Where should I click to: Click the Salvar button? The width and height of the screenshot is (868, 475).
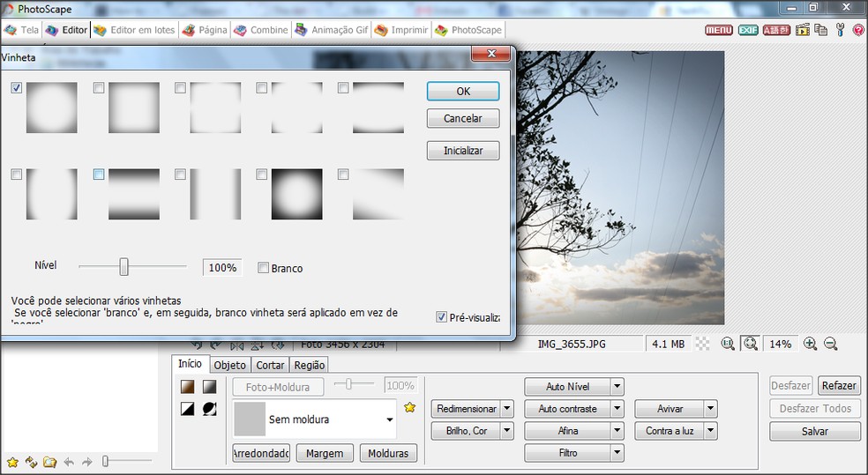[815, 431]
